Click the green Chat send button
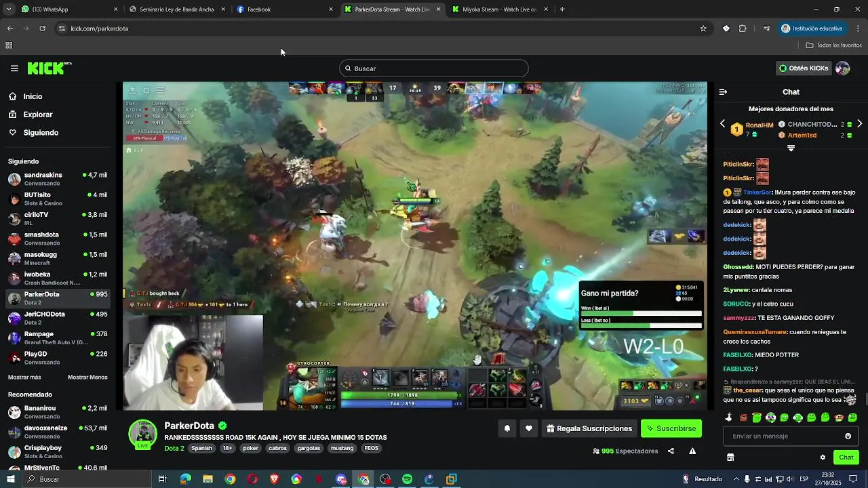The image size is (868, 488). [x=846, y=457]
